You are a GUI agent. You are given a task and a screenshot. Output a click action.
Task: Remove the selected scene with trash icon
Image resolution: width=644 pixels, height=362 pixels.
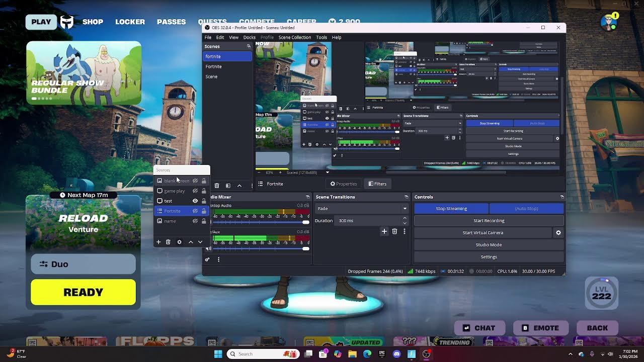tap(217, 186)
